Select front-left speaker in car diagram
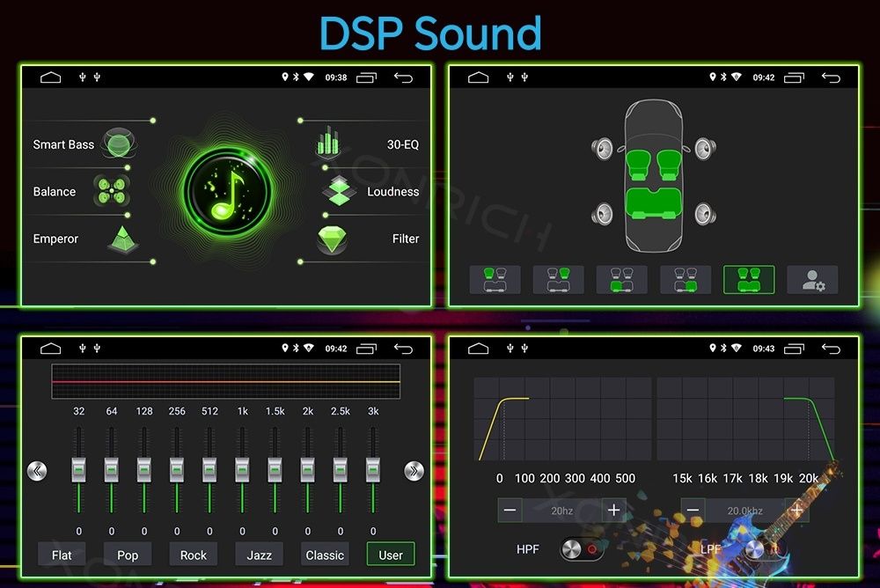 (x=602, y=149)
